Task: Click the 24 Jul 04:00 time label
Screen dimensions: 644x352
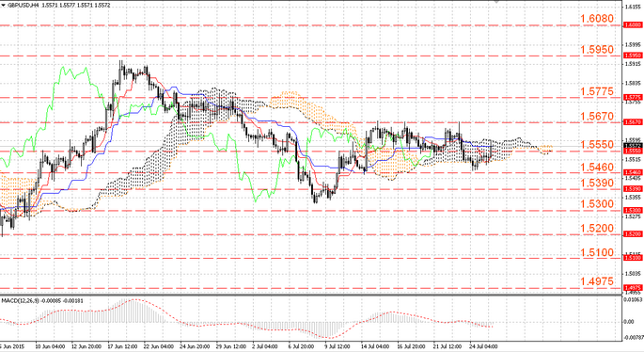Action: pos(483,346)
